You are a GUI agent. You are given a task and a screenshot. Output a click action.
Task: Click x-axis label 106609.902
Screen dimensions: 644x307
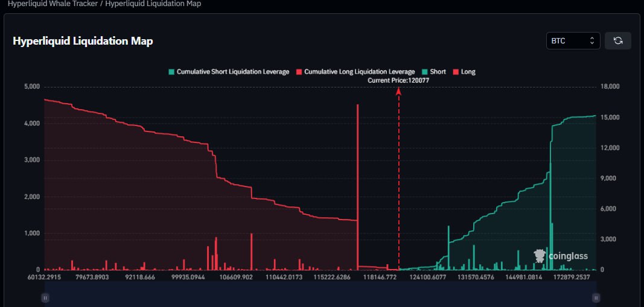tap(236, 277)
